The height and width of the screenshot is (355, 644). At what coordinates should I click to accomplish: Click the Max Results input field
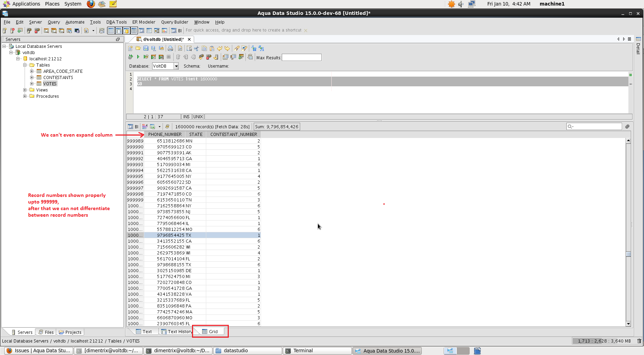click(302, 58)
